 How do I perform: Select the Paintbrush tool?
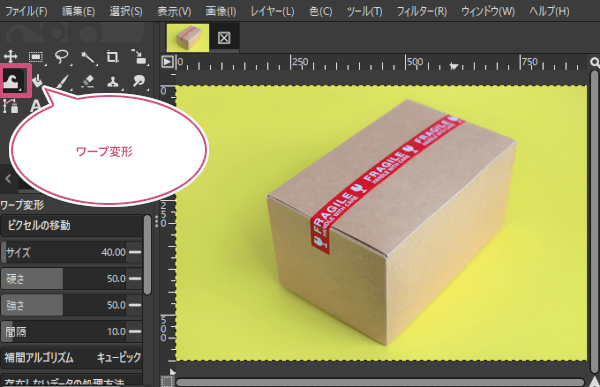click(x=63, y=82)
